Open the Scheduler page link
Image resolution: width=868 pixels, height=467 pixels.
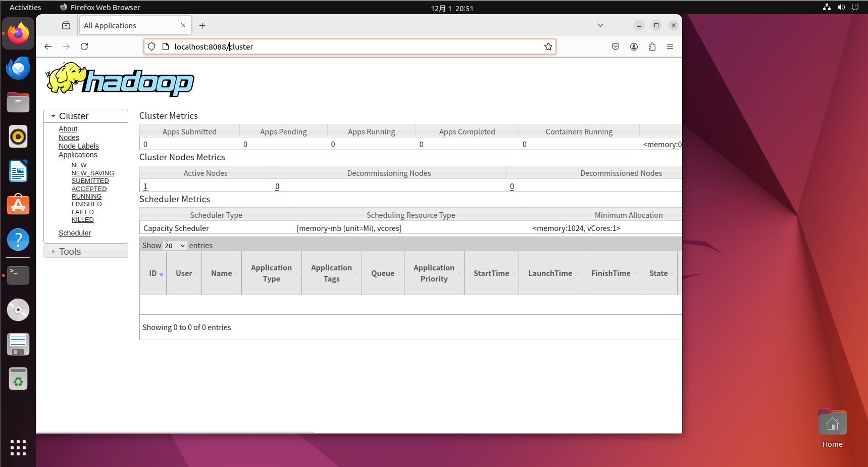(75, 233)
